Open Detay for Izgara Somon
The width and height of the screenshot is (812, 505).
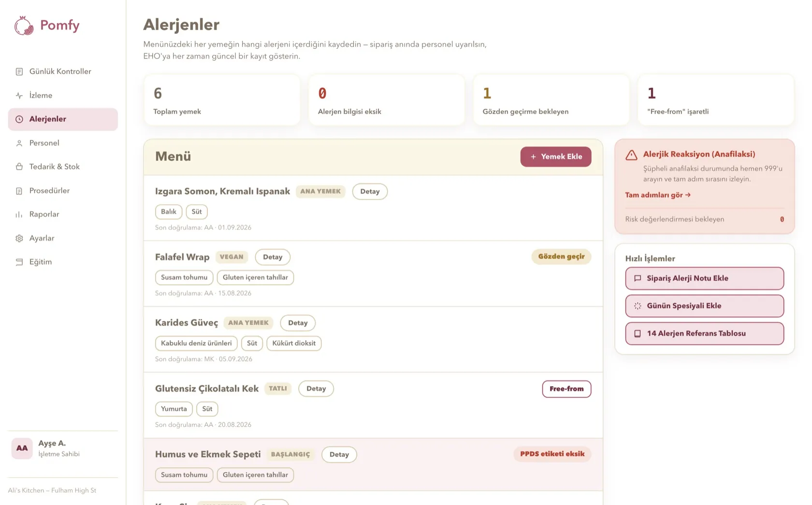tap(370, 191)
